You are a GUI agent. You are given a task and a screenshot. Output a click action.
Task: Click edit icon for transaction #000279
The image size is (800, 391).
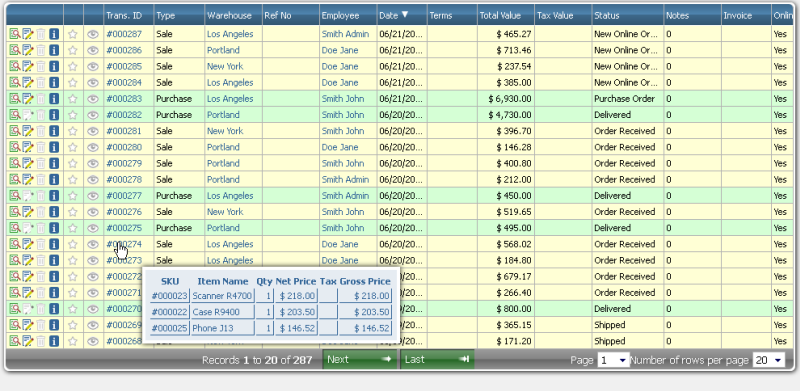coord(28,163)
